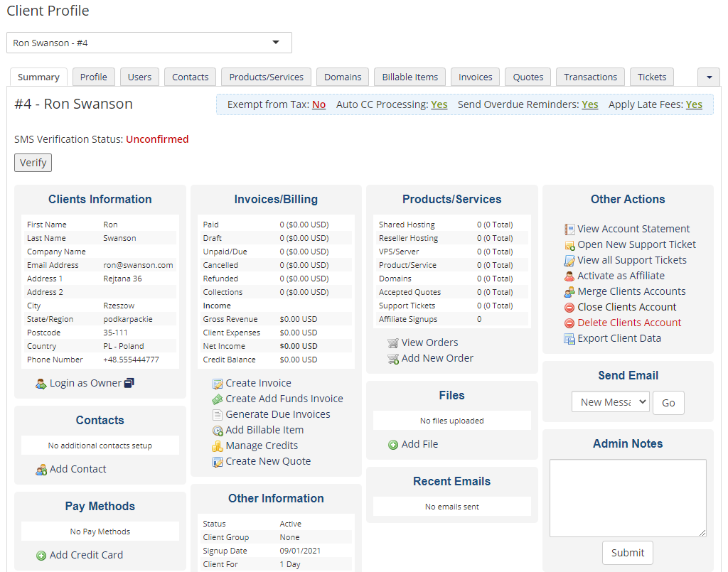Click the View Orders cart icon
728x572 pixels.
click(392, 342)
